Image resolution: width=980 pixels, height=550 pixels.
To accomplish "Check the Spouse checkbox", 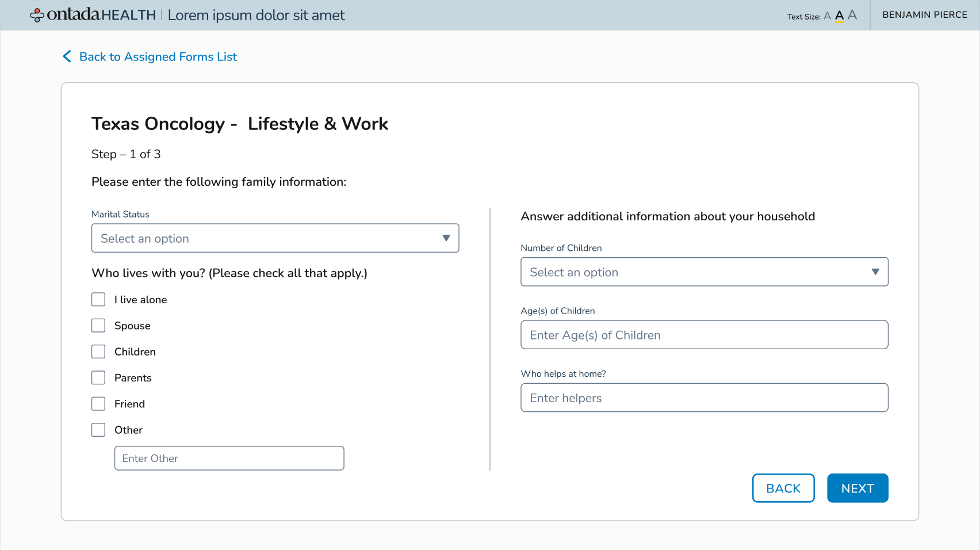I will 98,326.
